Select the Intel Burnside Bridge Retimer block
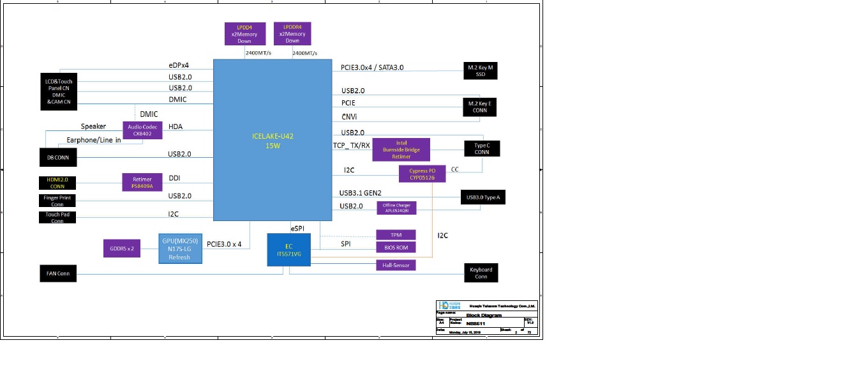 [x=401, y=150]
